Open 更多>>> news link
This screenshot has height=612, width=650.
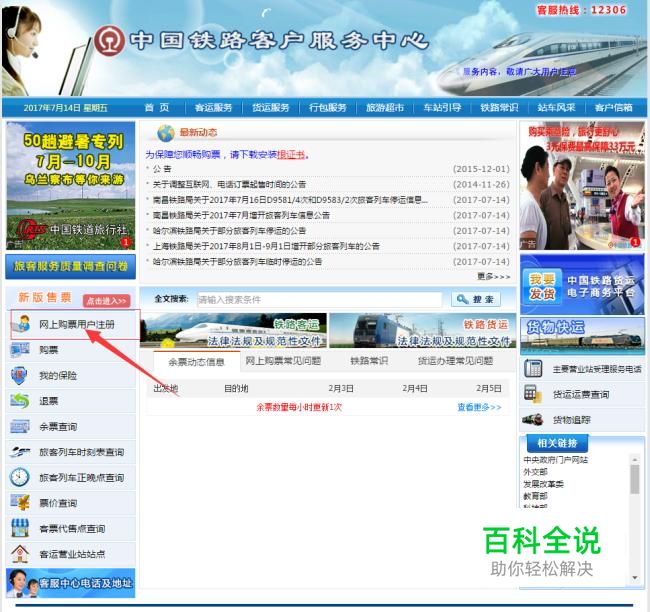493,277
